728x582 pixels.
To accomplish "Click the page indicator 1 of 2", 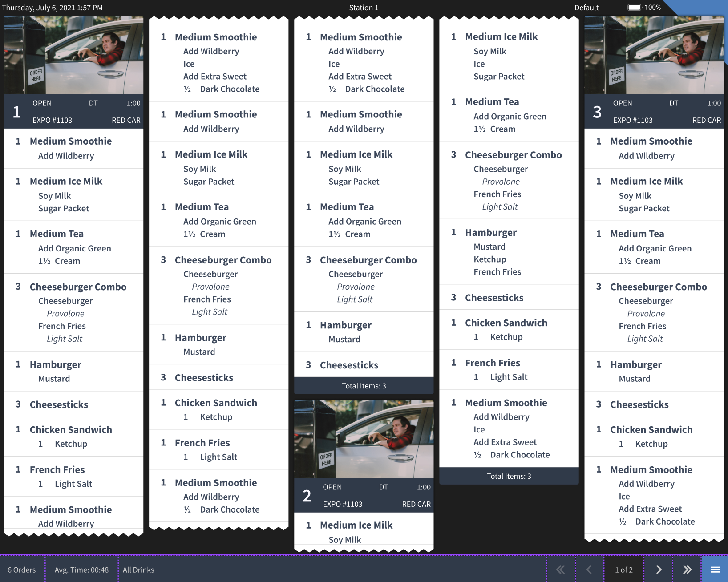I will (623, 570).
